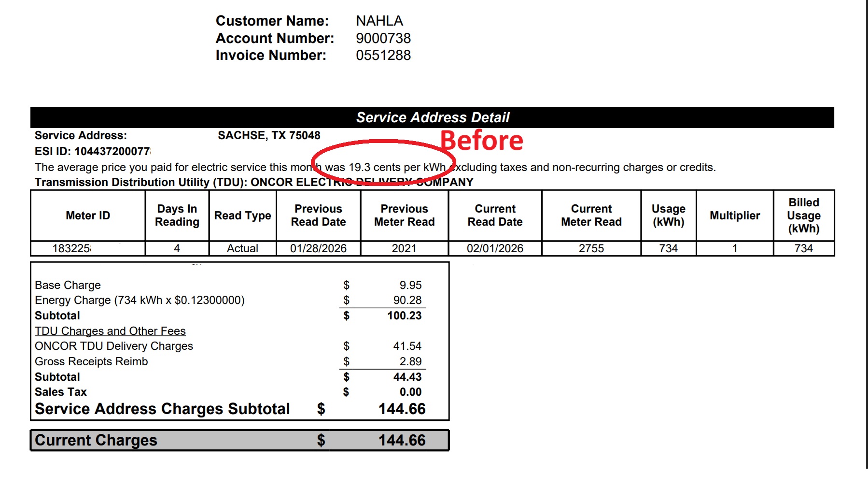Viewport: 868px width, 488px height.
Task: Click the Meter ID column header
Action: 88,215
